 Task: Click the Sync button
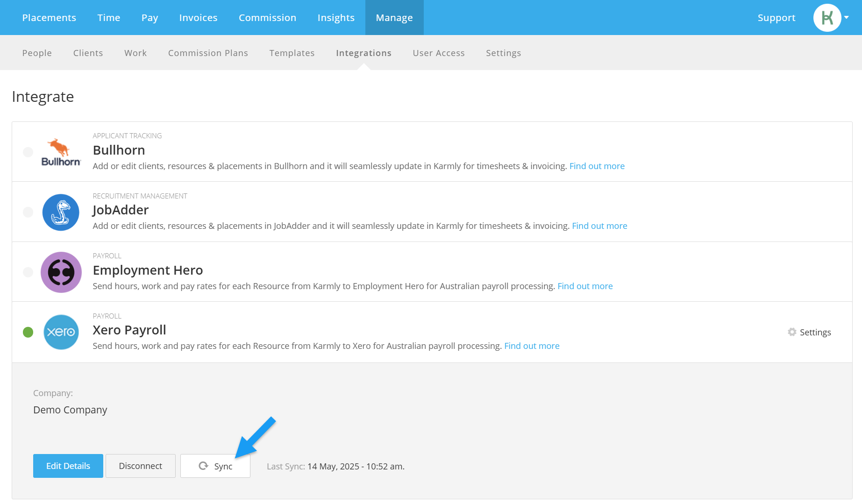click(215, 466)
